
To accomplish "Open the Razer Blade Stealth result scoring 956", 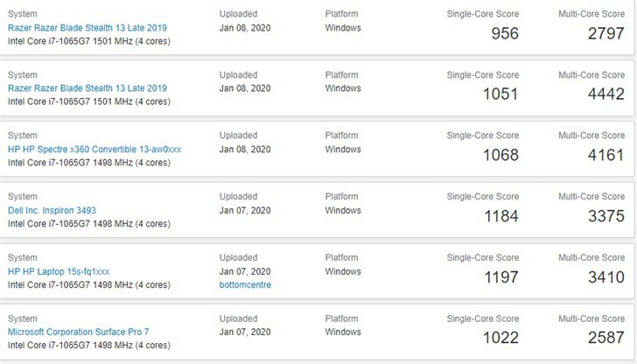I will [87, 27].
